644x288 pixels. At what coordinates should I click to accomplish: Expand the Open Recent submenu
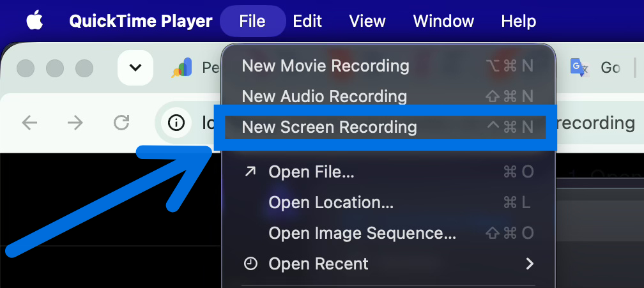pos(388,264)
